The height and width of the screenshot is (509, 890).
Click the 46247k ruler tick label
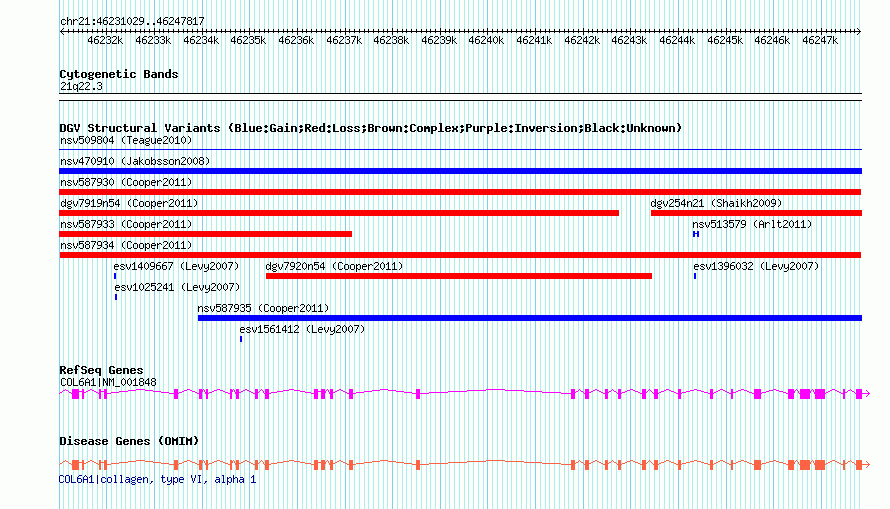[x=820, y=40]
